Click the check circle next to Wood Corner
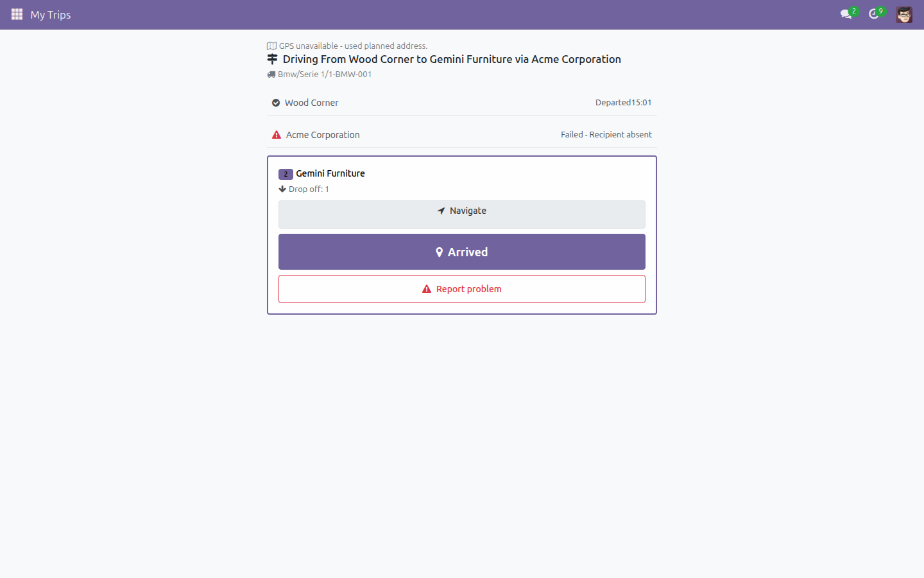The width and height of the screenshot is (924, 578). (276, 103)
